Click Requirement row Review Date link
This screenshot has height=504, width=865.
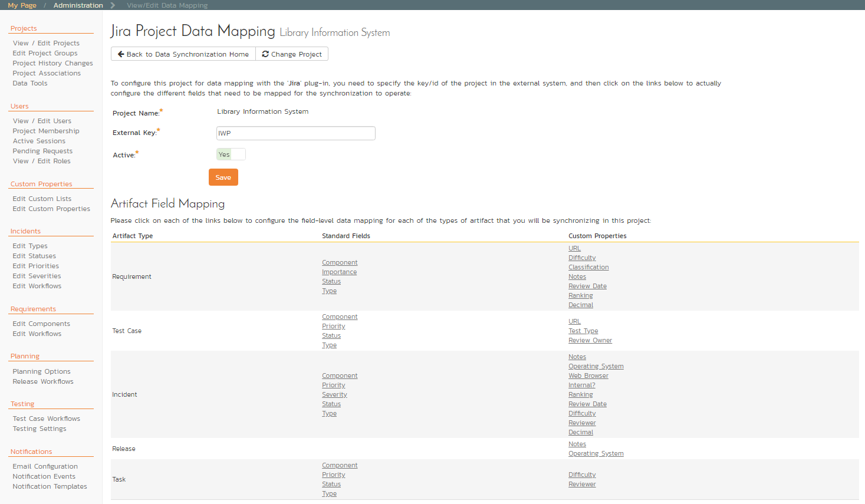587,286
